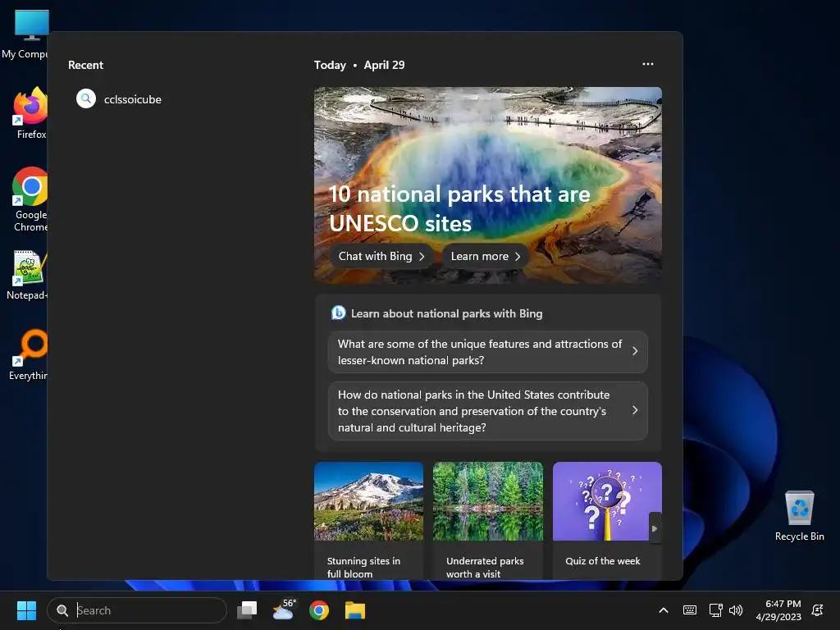Open the Recycle Bin desktop icon
The height and width of the screenshot is (630, 840).
point(799,516)
